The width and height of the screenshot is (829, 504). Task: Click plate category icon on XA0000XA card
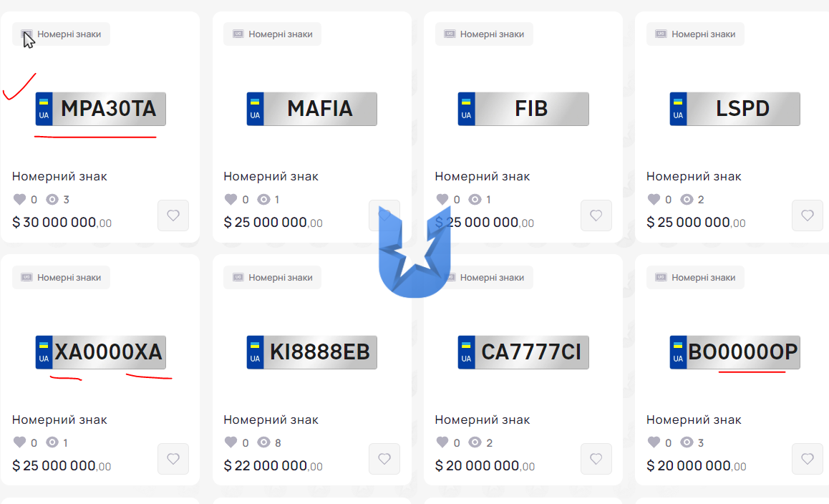coord(26,277)
